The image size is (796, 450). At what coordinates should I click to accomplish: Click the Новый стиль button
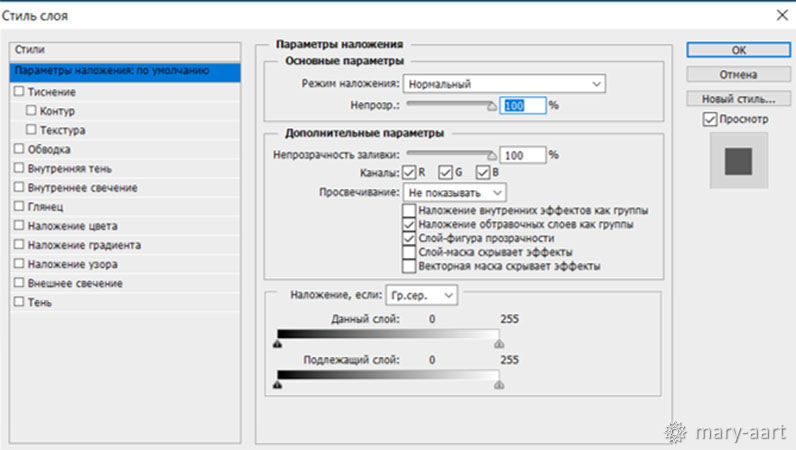point(738,99)
